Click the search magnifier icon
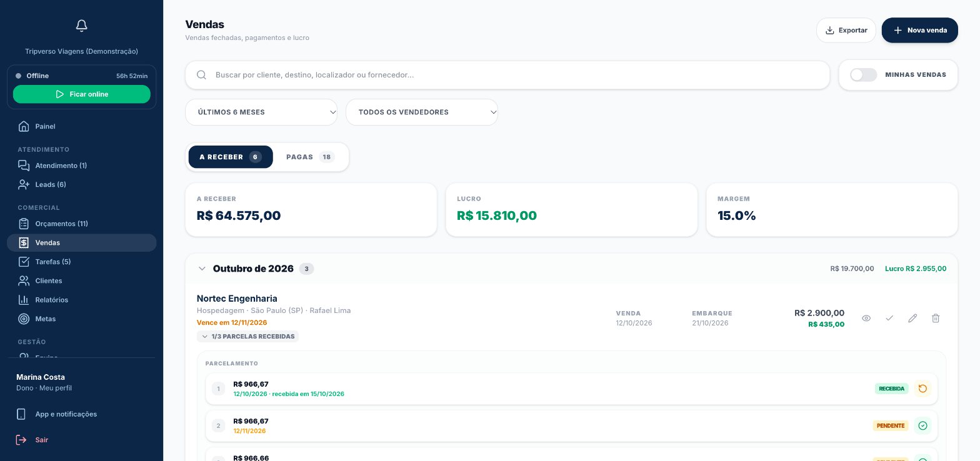This screenshot has width=980, height=461. (x=201, y=75)
